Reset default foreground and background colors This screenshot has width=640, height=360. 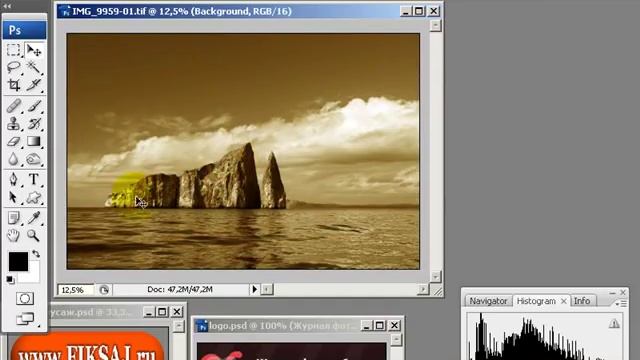pyautogui.click(x=10, y=280)
